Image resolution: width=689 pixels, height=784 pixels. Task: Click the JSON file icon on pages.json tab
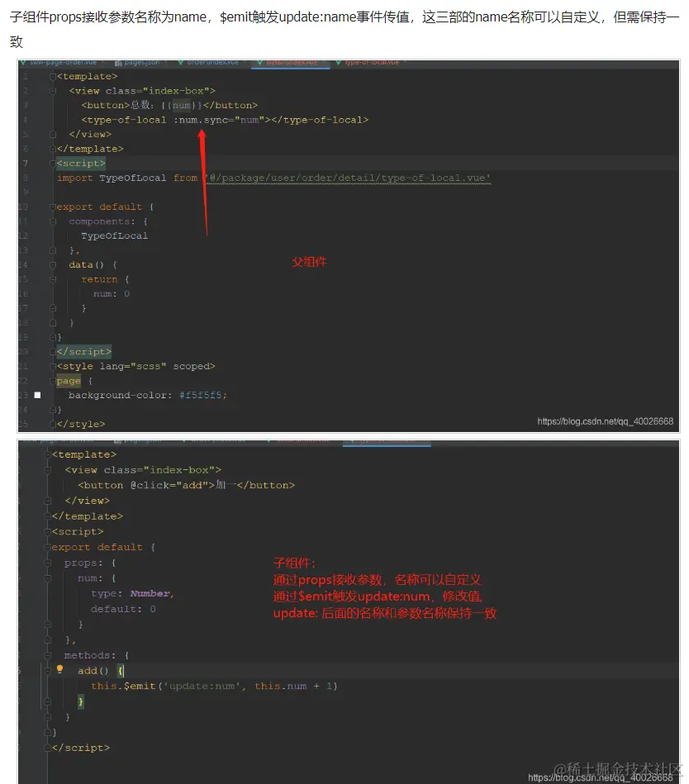coord(118,63)
